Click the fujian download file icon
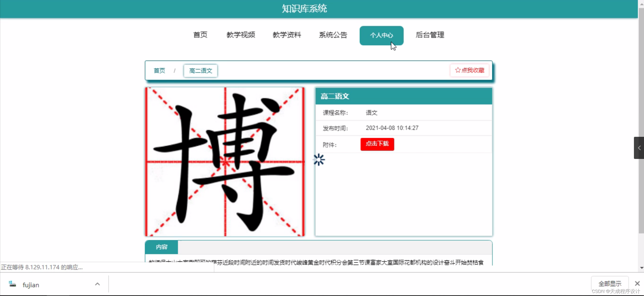This screenshot has height=296, width=644. coord(12,284)
